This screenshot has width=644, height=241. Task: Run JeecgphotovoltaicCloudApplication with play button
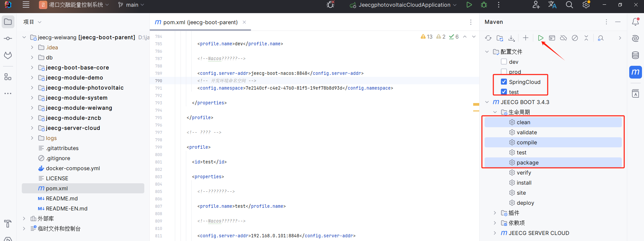point(469,5)
